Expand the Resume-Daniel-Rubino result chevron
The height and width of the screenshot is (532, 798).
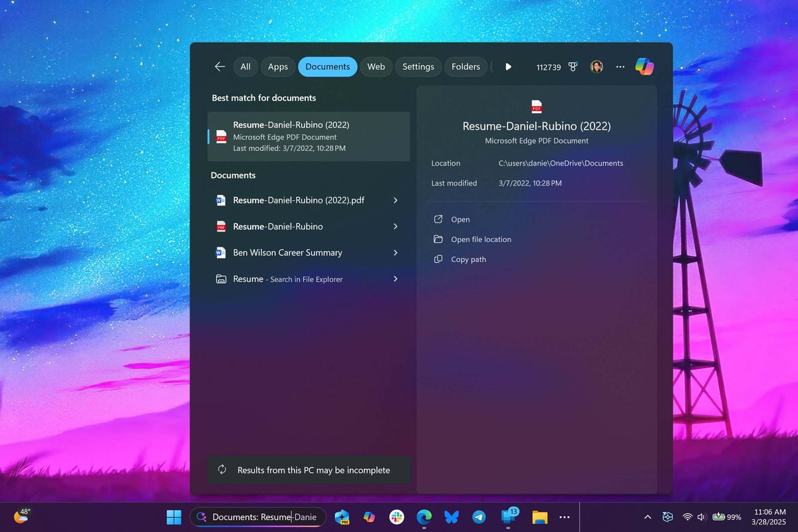coord(396,226)
